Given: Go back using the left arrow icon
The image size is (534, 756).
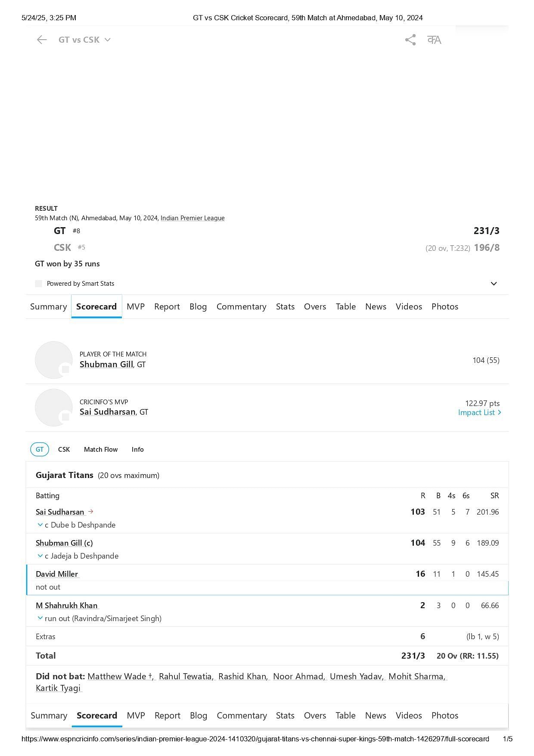Looking at the screenshot, I should 42,40.
